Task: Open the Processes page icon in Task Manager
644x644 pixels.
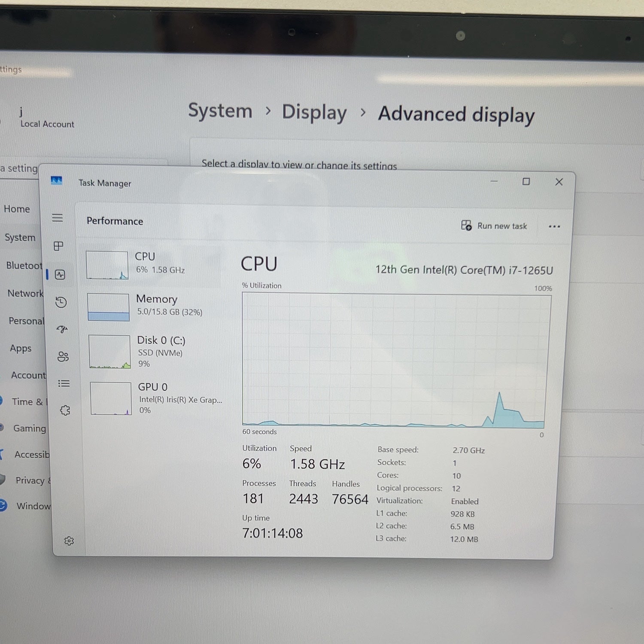Action: pyautogui.click(x=59, y=246)
